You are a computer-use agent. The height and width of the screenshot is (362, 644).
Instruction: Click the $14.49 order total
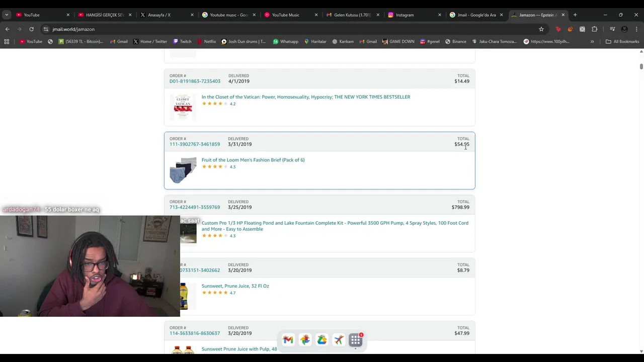pos(462,81)
